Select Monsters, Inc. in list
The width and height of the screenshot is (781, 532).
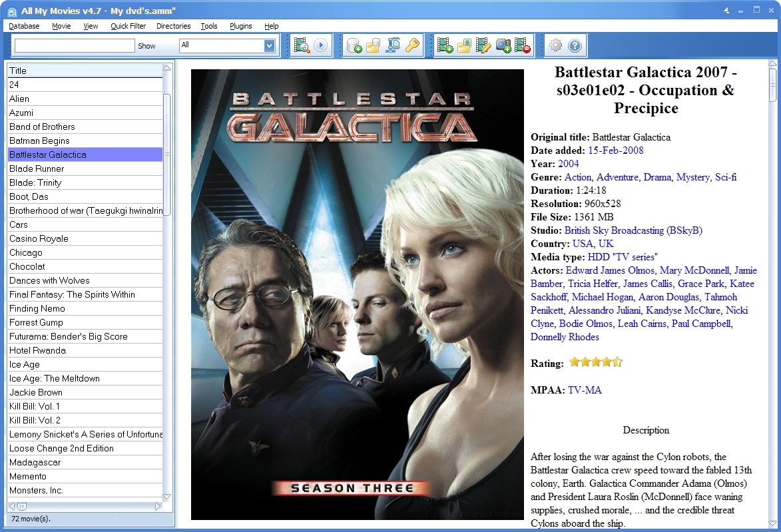[x=85, y=490]
